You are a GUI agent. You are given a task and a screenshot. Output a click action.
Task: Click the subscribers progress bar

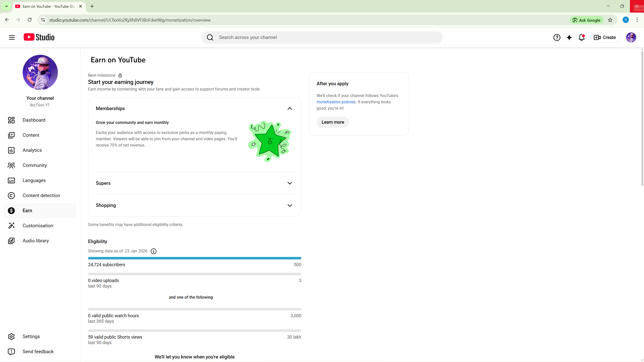tap(194, 258)
